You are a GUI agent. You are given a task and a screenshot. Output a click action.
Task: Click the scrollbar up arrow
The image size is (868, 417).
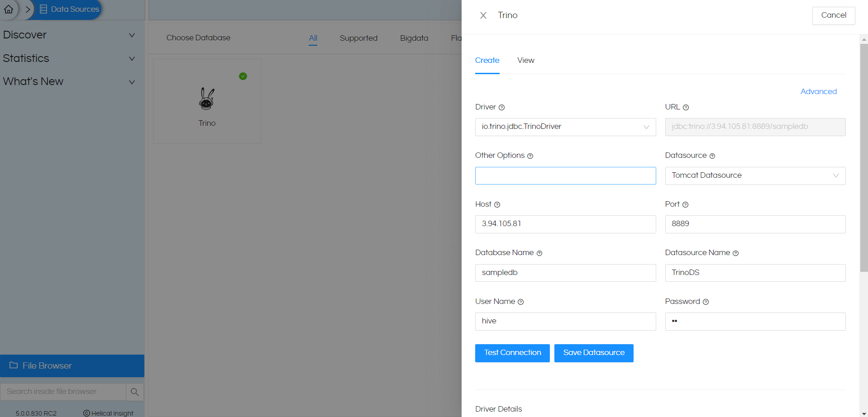coord(864,39)
